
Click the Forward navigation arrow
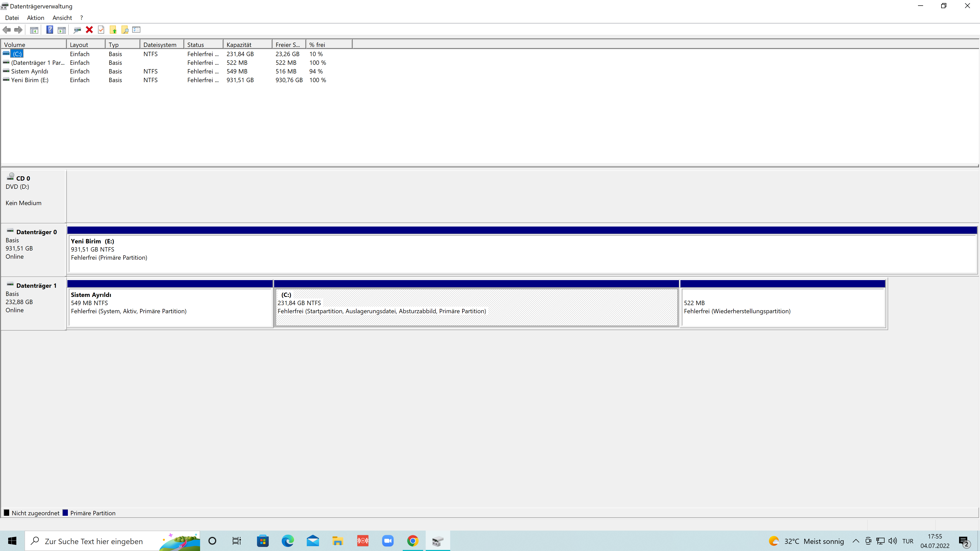pos(18,30)
